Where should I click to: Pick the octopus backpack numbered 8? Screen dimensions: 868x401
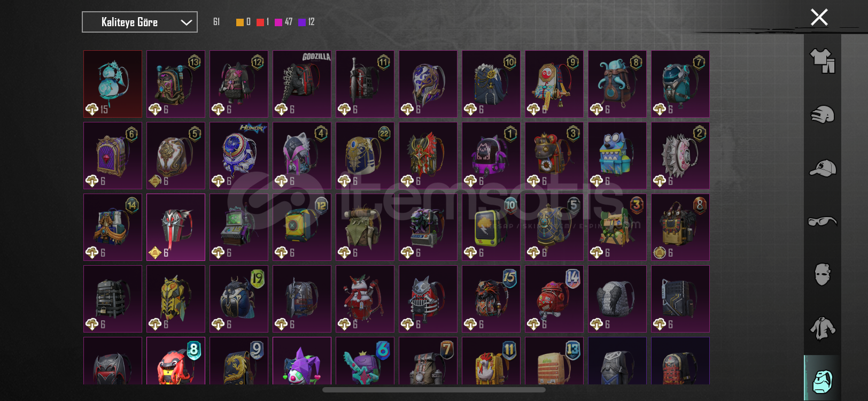(x=617, y=84)
